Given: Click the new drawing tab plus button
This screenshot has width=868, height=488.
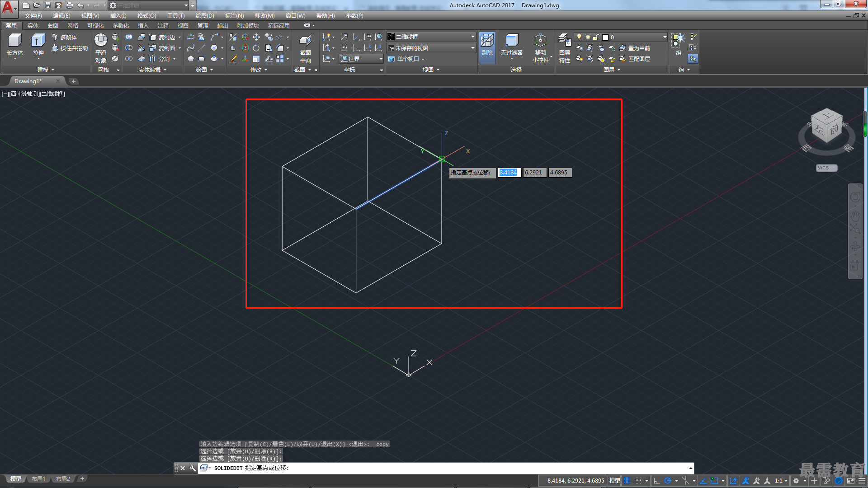Looking at the screenshot, I should [x=73, y=81].
